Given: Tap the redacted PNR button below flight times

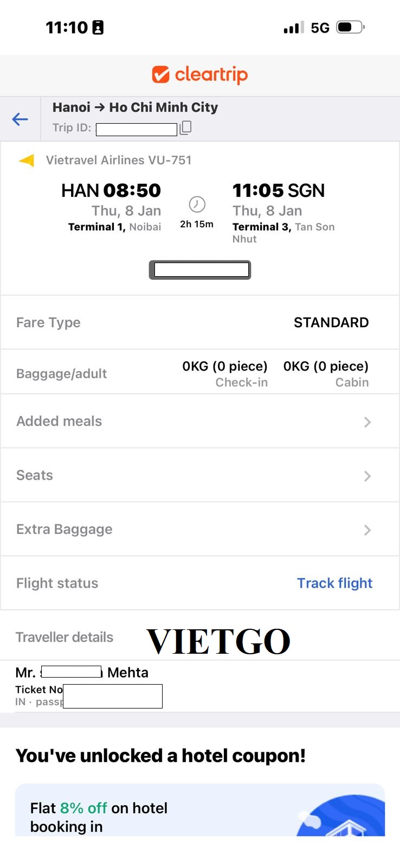Looking at the screenshot, I should tap(200, 270).
